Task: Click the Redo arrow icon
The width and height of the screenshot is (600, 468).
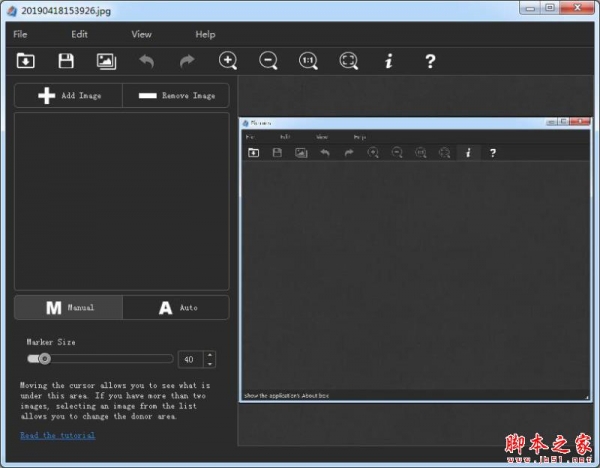Action: coord(187,61)
